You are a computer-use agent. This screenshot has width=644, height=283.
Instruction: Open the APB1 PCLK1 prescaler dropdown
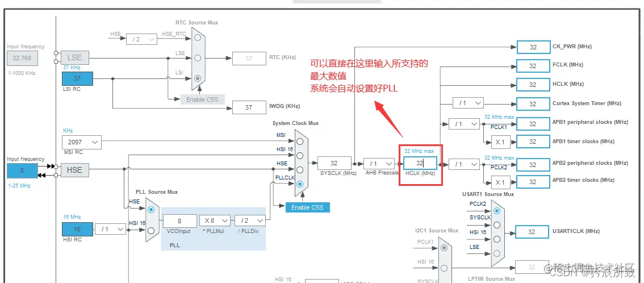tap(464, 124)
